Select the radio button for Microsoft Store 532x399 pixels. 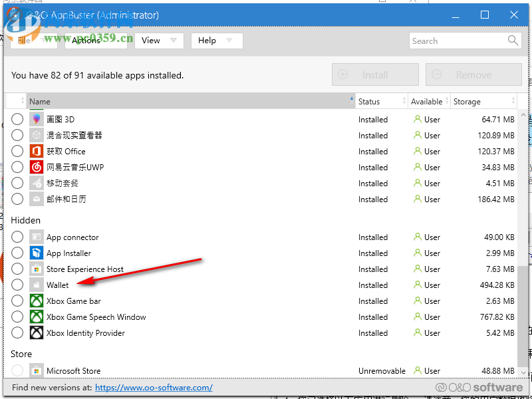(17, 370)
